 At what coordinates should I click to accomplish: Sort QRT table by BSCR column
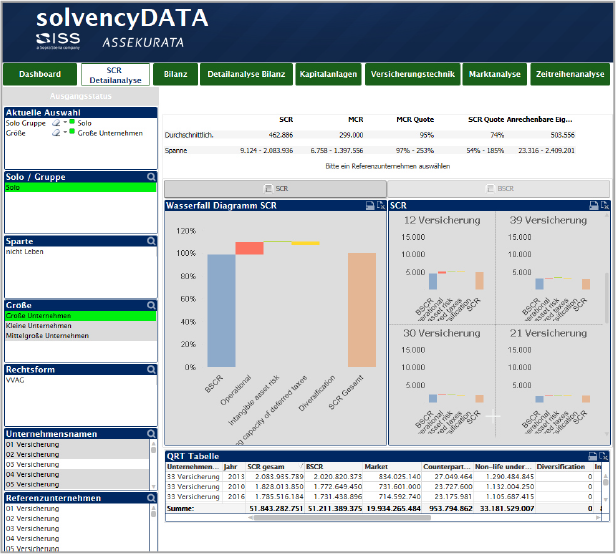[x=334, y=466]
